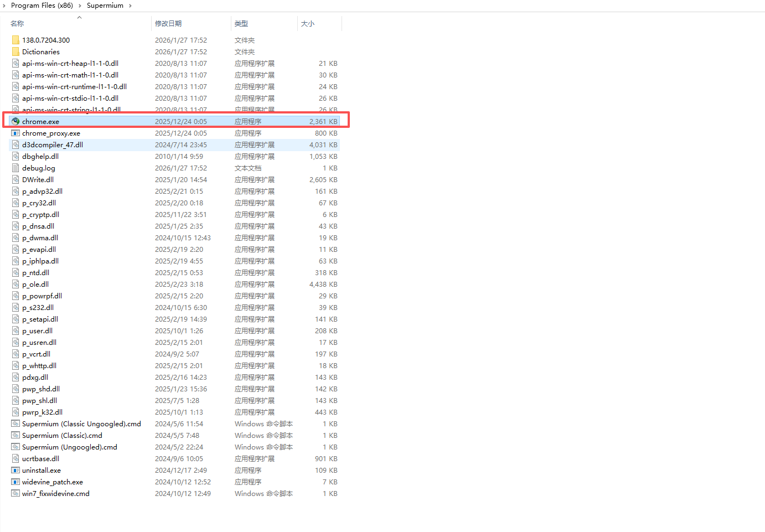Click the dbghelp.dll file icon
The width and height of the screenshot is (765, 532).
click(15, 156)
